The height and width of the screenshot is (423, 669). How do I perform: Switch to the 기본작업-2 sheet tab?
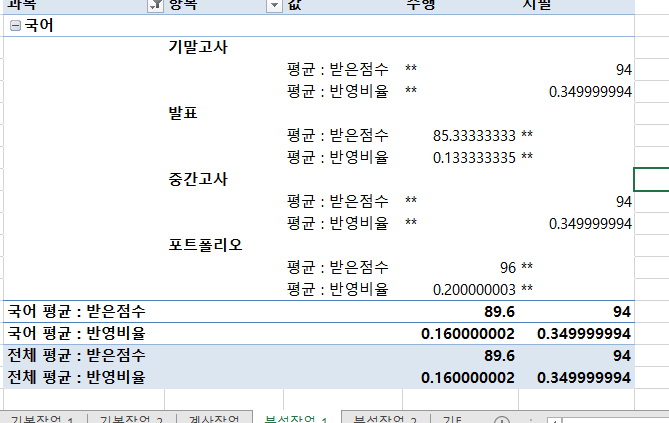click(124, 418)
